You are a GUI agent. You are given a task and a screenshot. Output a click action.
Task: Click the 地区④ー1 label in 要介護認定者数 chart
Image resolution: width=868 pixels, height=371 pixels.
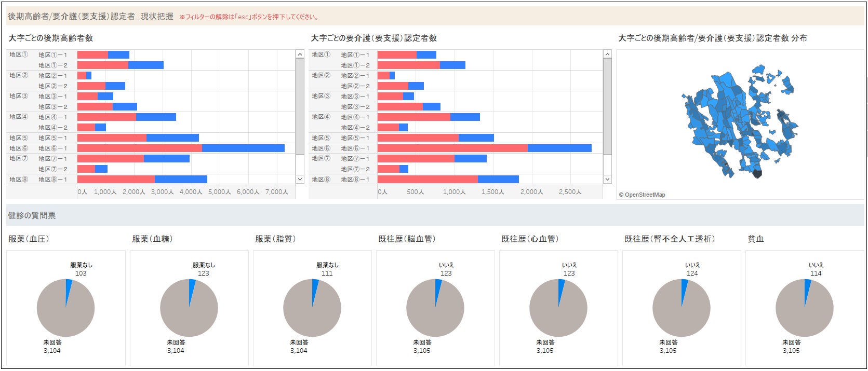click(355, 117)
